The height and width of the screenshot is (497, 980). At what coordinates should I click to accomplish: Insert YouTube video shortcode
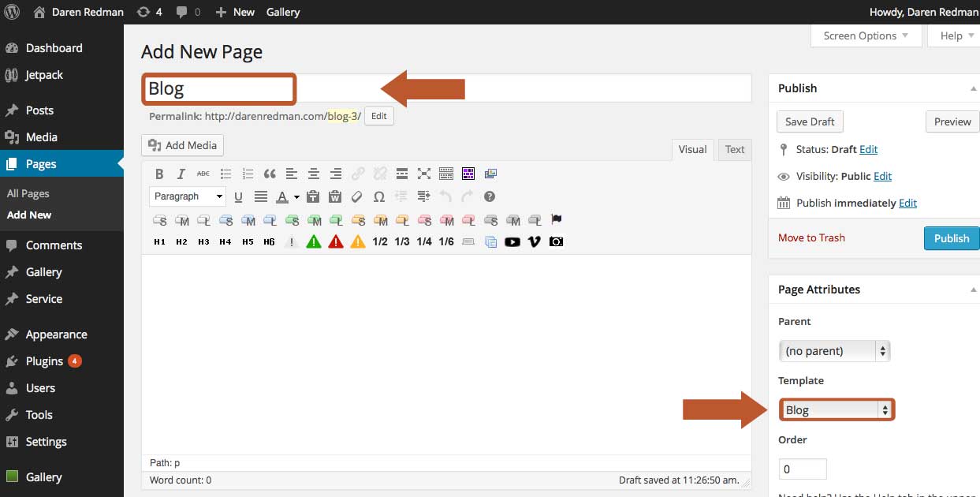(512, 241)
